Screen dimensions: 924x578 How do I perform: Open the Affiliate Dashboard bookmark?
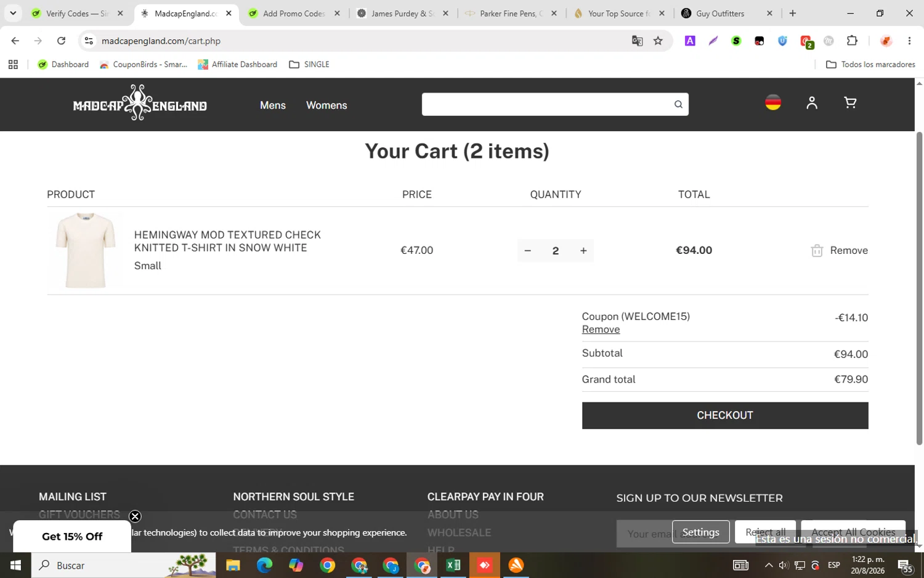tap(237, 64)
